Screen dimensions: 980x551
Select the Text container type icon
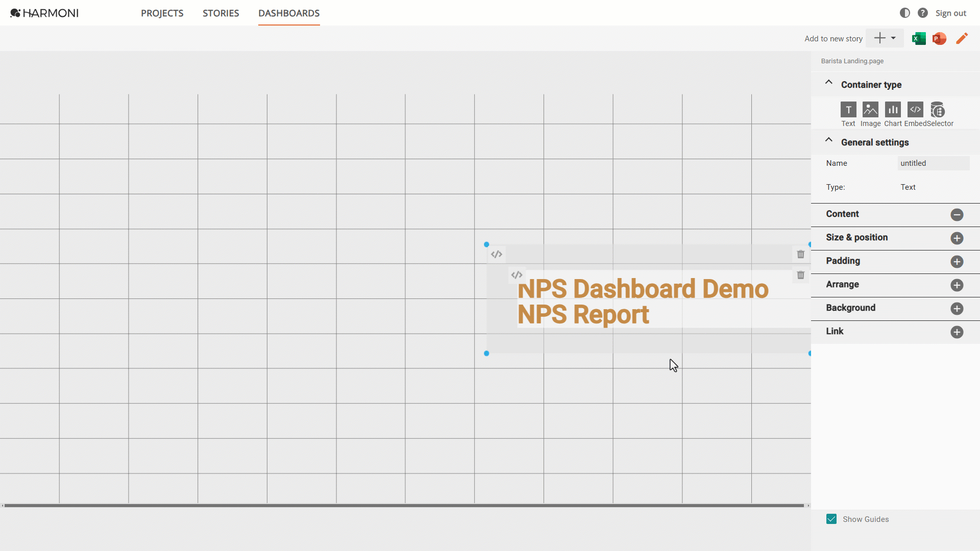click(848, 110)
